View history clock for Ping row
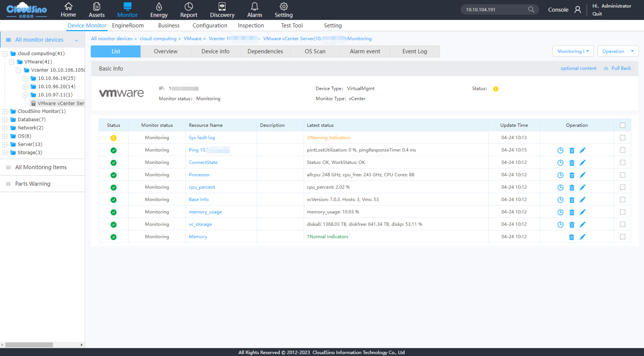The height and width of the screenshot is (356, 644). pyautogui.click(x=560, y=150)
